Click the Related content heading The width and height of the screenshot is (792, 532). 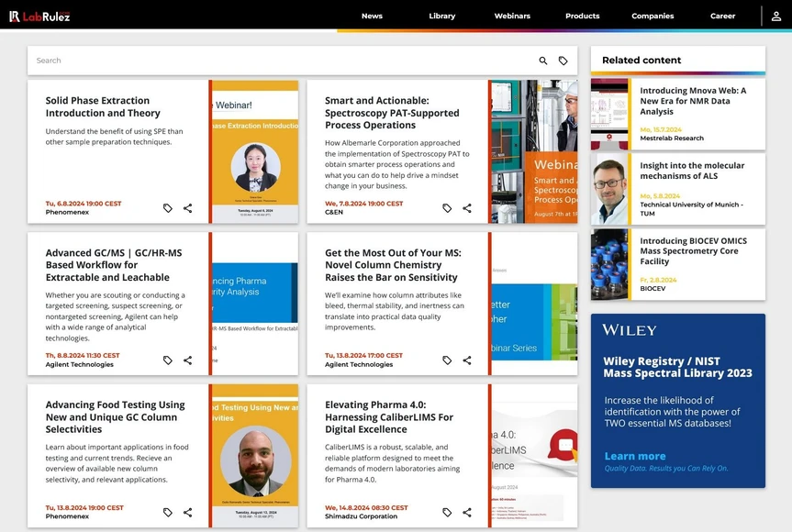pyautogui.click(x=641, y=60)
